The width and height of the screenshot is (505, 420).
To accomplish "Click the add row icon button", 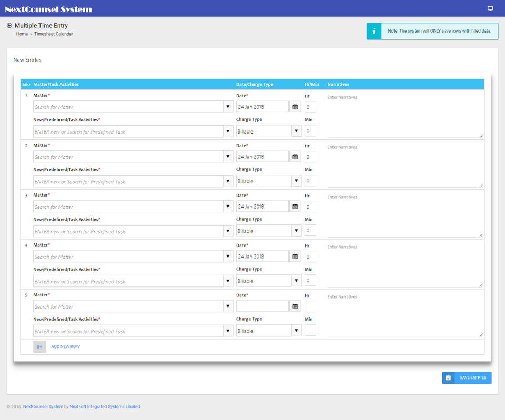I will tap(39, 346).
